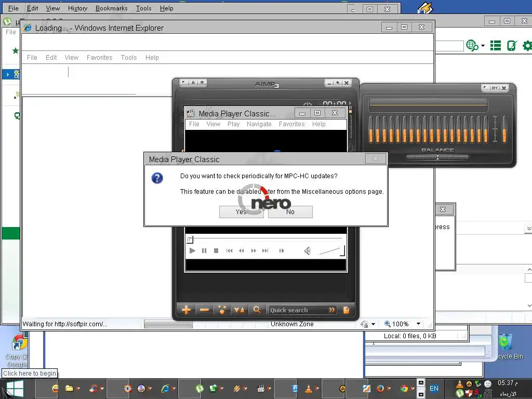Screen dimensions: 532x399
Task: Click the rightmost AIMP equalizer preamp slider
Action: click(x=504, y=129)
